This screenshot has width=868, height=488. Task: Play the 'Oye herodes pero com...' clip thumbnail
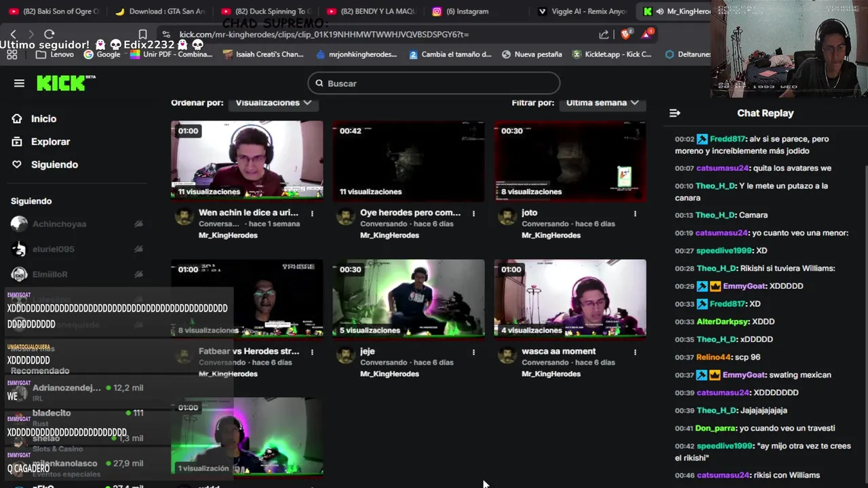(x=408, y=161)
